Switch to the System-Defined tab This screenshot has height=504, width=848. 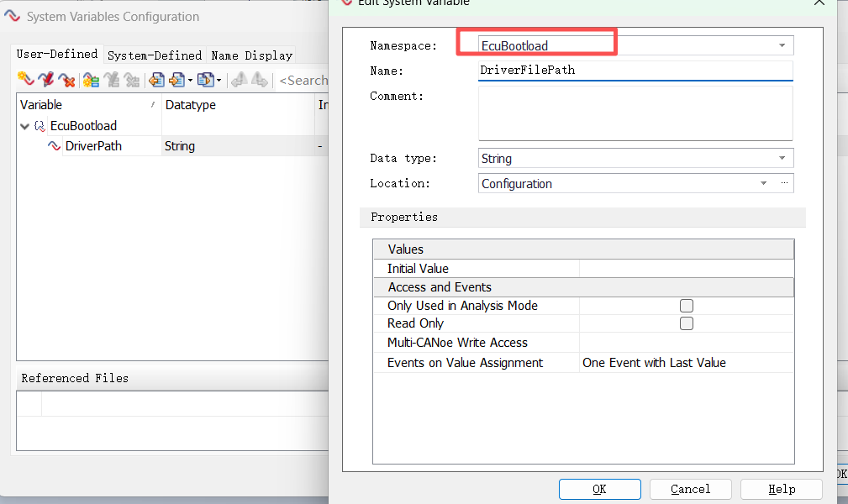click(x=154, y=55)
